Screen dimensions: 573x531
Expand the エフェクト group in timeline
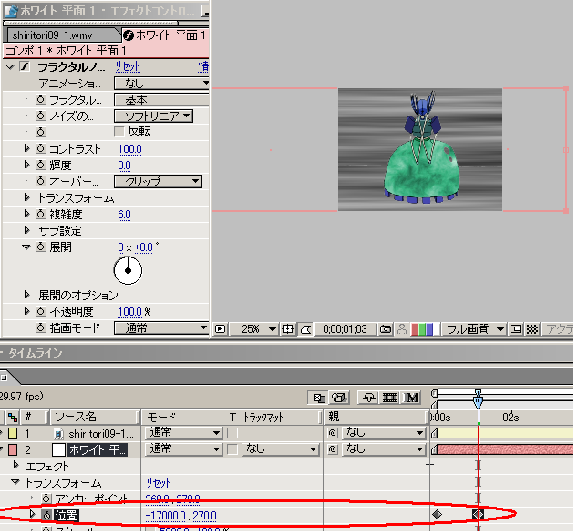[x=16, y=465]
